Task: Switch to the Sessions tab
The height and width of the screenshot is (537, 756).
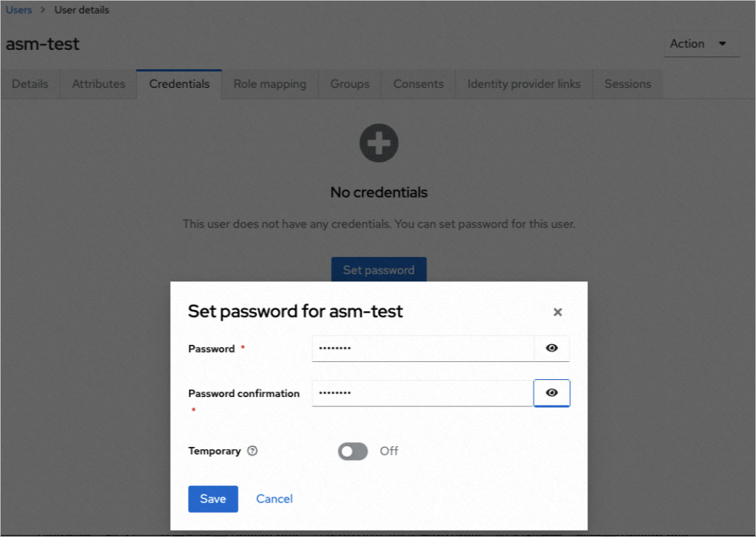Action: click(627, 84)
